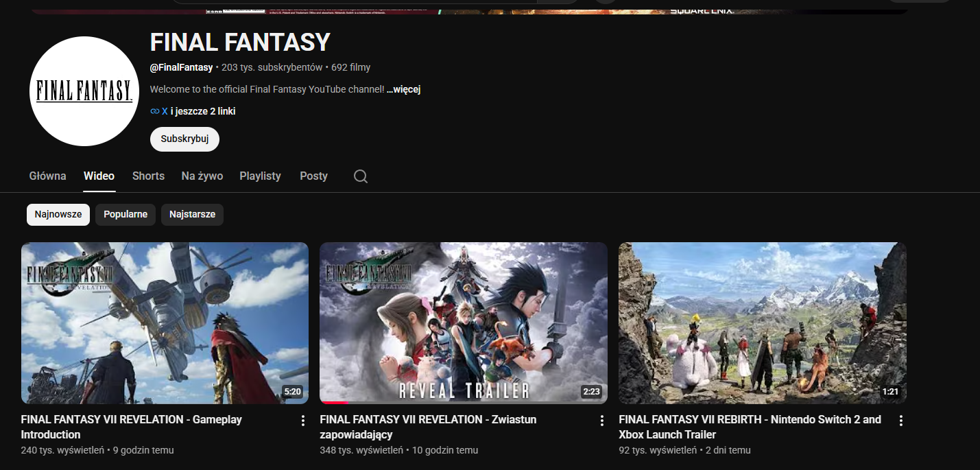Click the '692 filmy' count text
The width and height of the screenshot is (980, 470).
coord(351,67)
